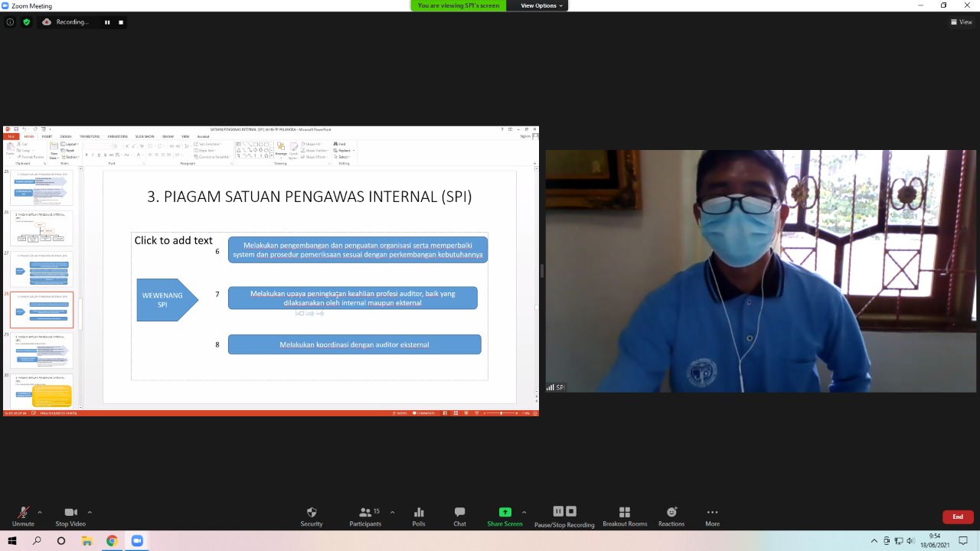Click the Sign in link in PowerPoint
Viewport: 980px width, 551px height.
click(525, 135)
